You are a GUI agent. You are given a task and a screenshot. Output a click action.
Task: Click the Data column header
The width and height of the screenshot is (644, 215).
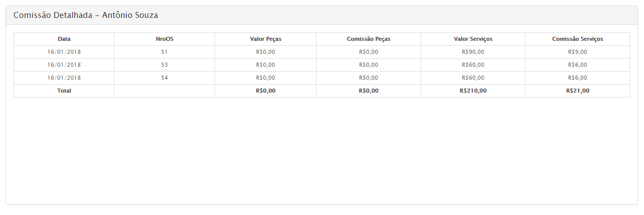[x=64, y=39]
